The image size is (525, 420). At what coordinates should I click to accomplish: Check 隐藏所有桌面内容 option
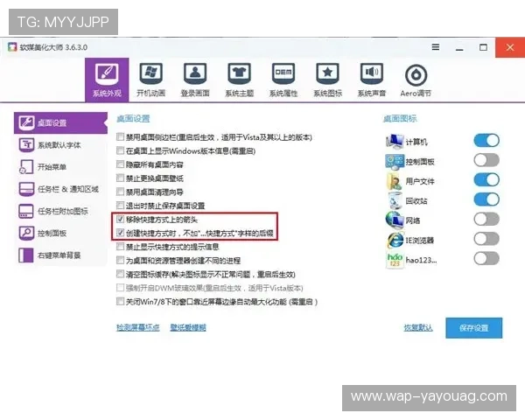[120, 164]
